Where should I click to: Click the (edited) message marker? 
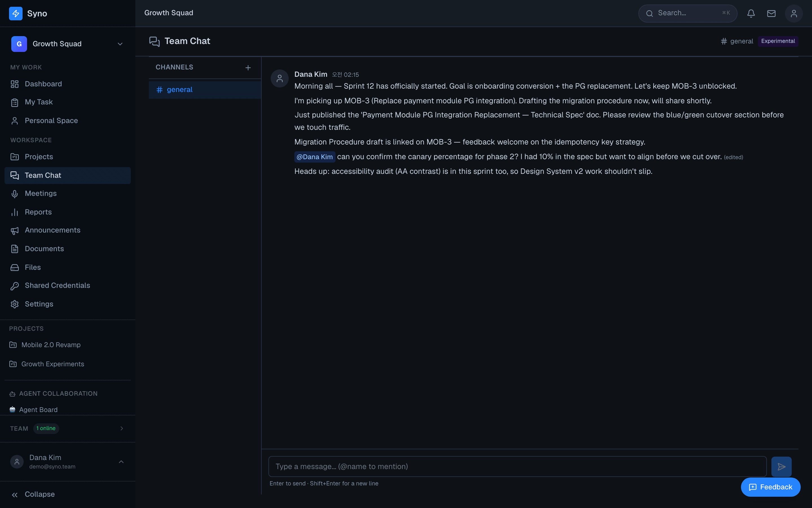coord(734,157)
